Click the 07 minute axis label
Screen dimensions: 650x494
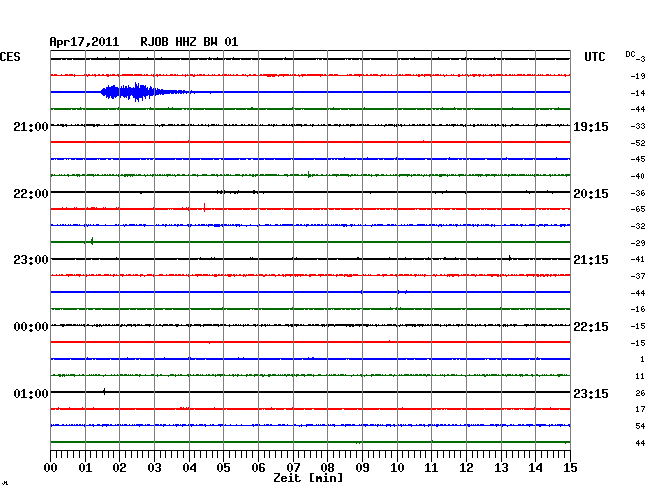(293, 467)
